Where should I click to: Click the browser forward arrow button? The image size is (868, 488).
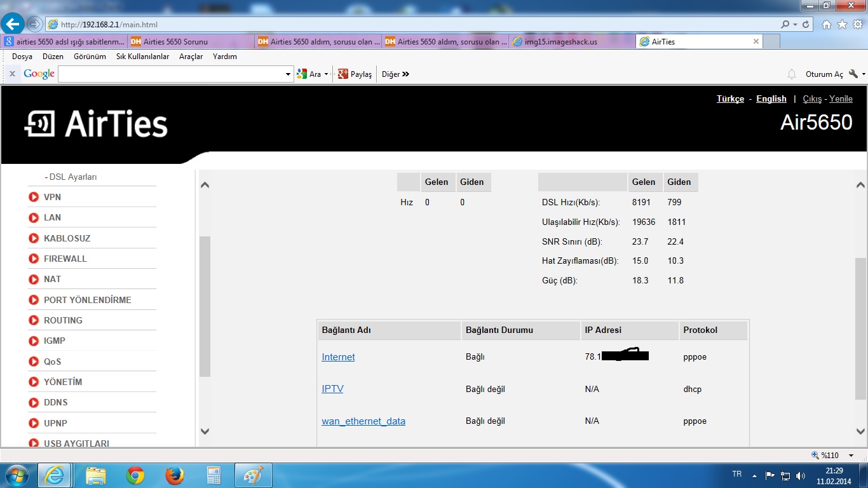coord(35,24)
